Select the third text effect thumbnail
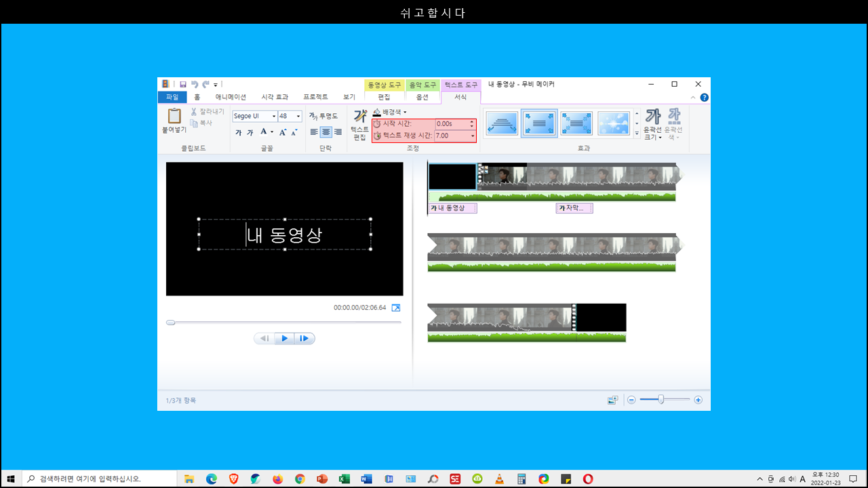The height and width of the screenshot is (488, 868). point(577,123)
